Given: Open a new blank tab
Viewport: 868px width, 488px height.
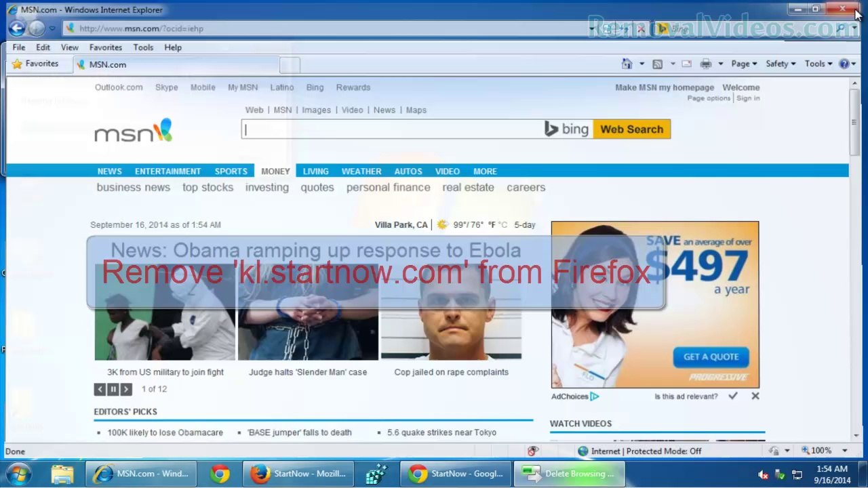Looking at the screenshot, I should click(290, 64).
